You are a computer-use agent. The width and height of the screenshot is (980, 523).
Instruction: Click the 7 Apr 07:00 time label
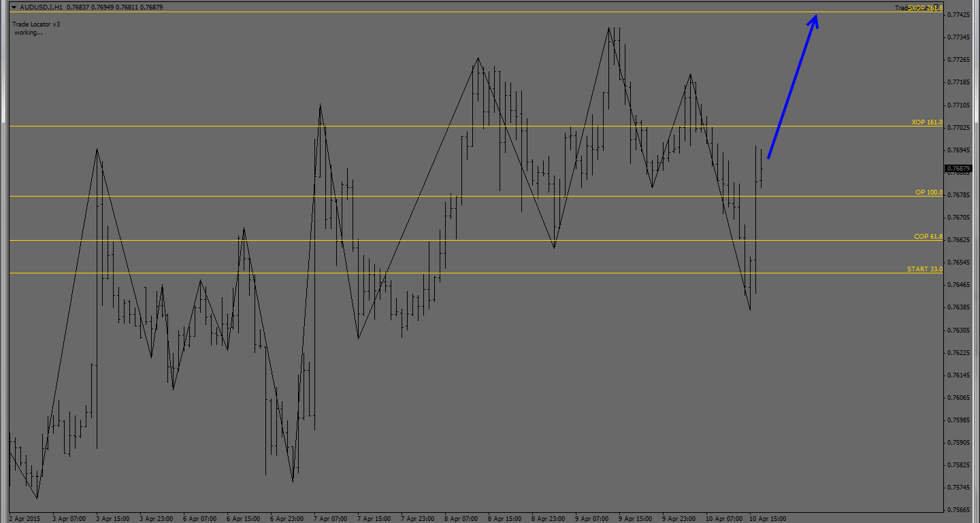pyautogui.click(x=330, y=518)
